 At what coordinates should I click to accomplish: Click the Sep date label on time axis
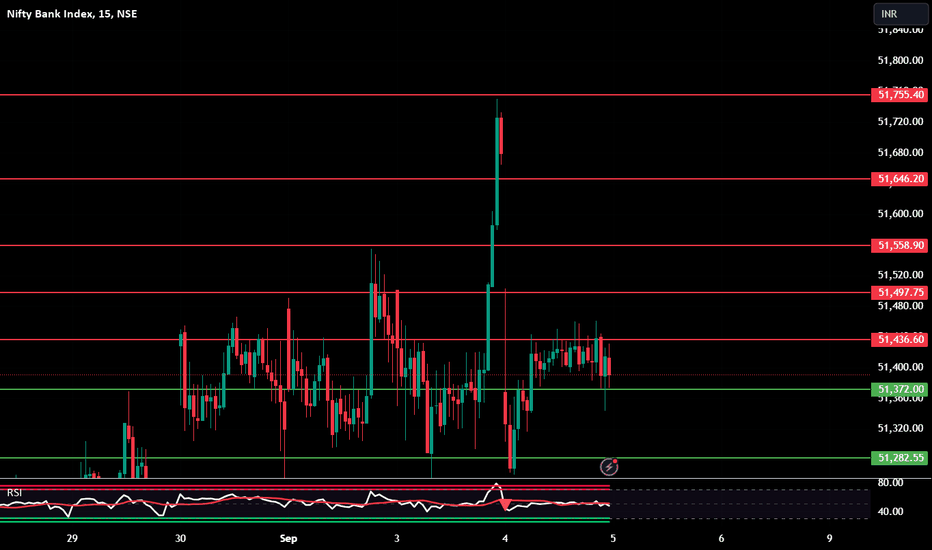288,539
